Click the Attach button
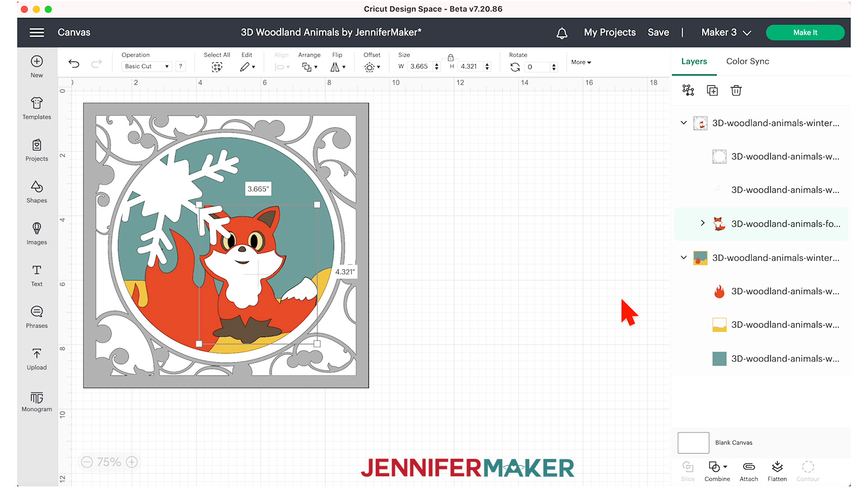Screen dimensions: 868x488 coord(749,471)
